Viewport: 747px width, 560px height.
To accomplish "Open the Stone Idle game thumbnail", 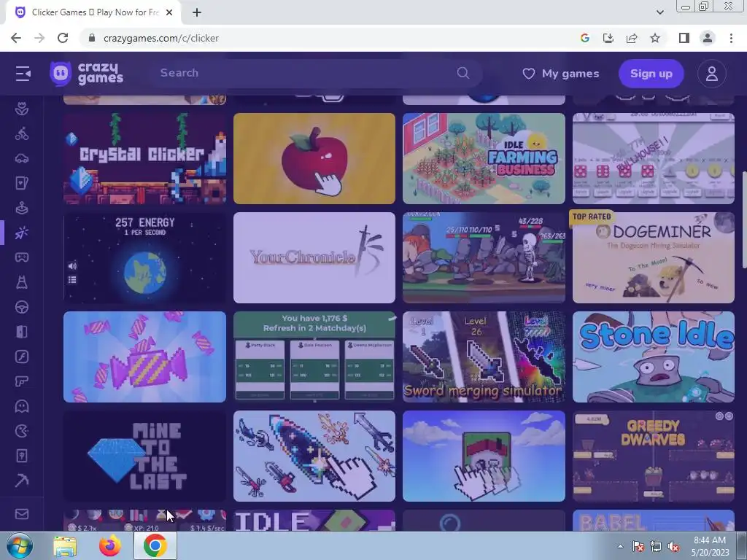I will click(x=654, y=357).
